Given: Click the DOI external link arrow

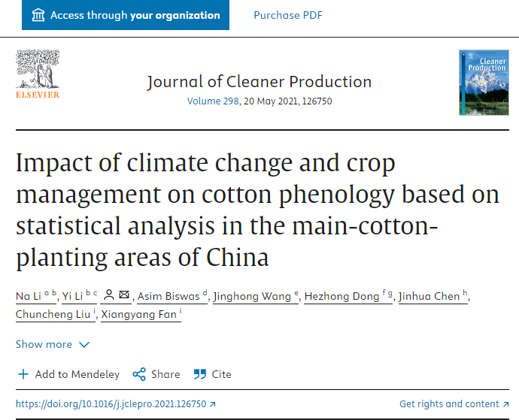Looking at the screenshot, I should click(x=212, y=404).
